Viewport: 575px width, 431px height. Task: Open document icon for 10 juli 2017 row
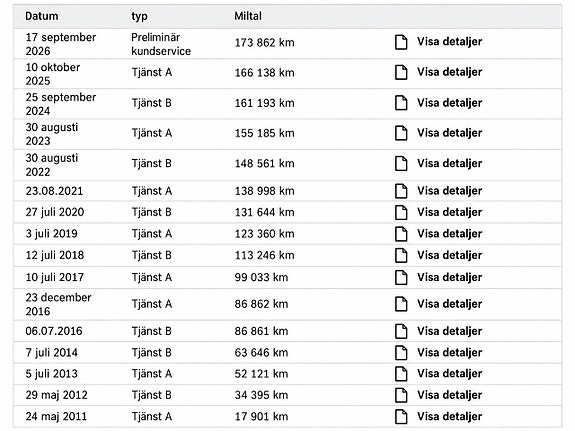(x=401, y=277)
